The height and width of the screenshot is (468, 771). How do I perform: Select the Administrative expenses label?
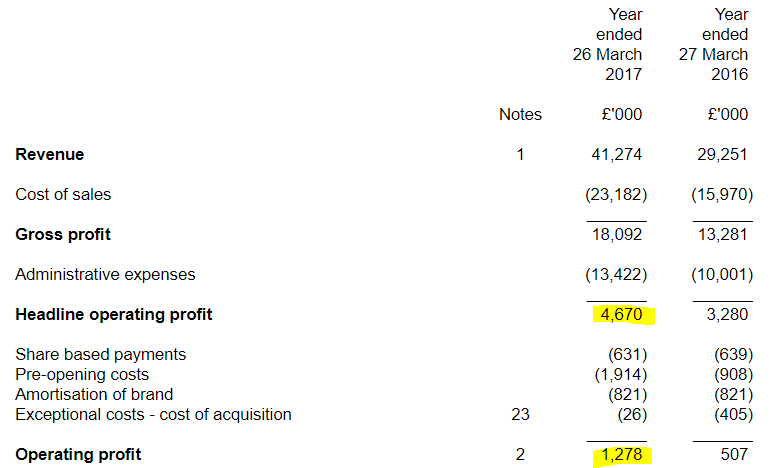click(x=105, y=274)
